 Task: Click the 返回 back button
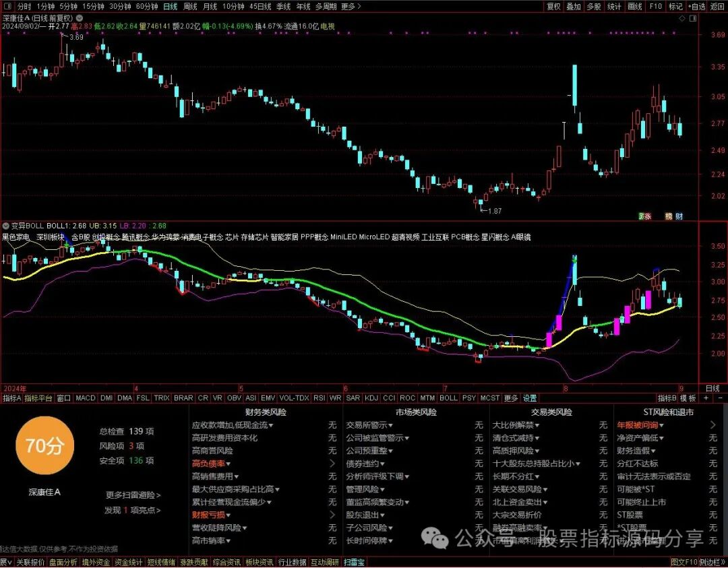pos(717,7)
